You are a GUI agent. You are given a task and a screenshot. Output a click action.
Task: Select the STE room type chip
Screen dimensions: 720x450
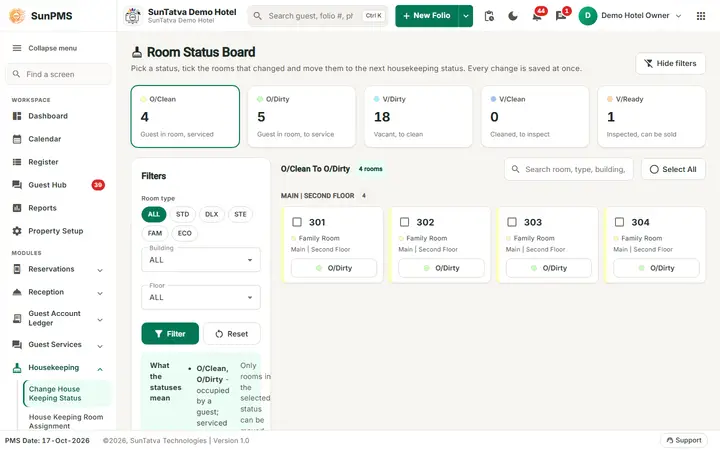240,214
